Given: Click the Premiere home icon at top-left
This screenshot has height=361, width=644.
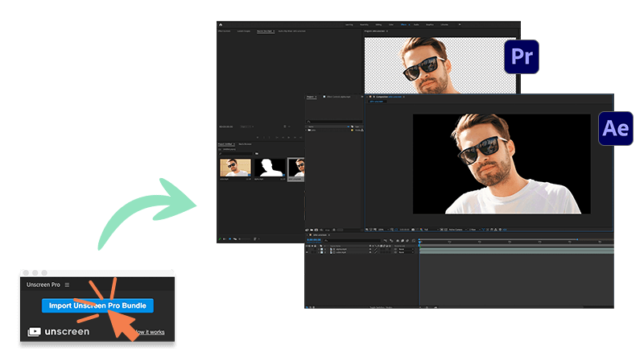Looking at the screenshot, I should 221,26.
